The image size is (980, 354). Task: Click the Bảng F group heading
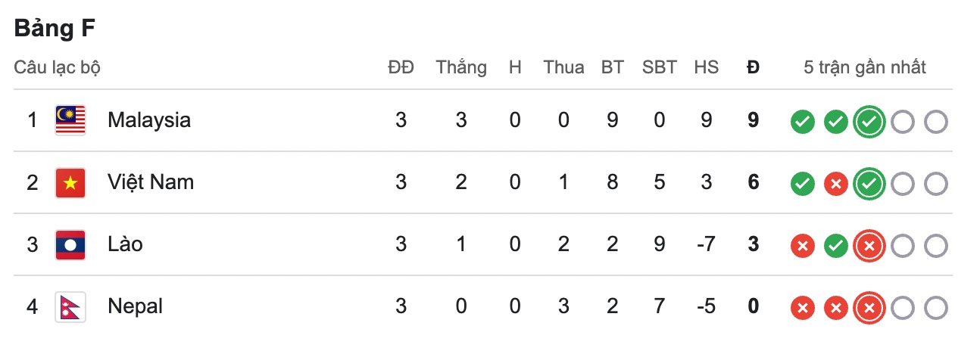click(54, 29)
